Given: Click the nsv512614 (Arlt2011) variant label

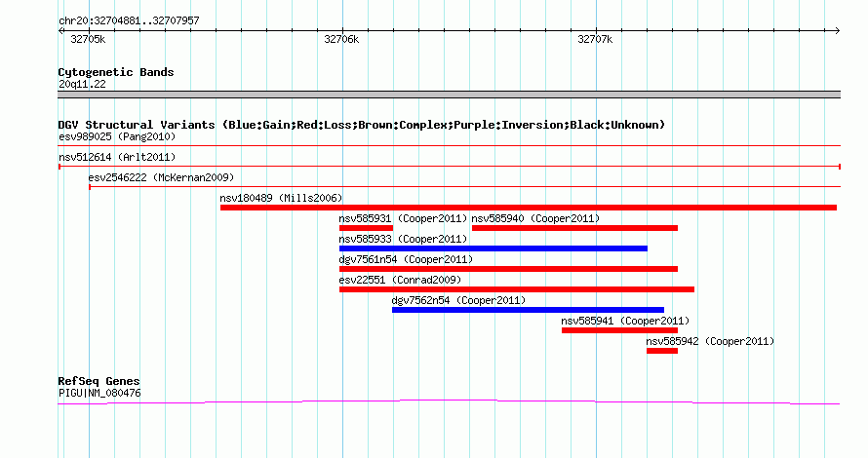Looking at the screenshot, I should point(117,157).
